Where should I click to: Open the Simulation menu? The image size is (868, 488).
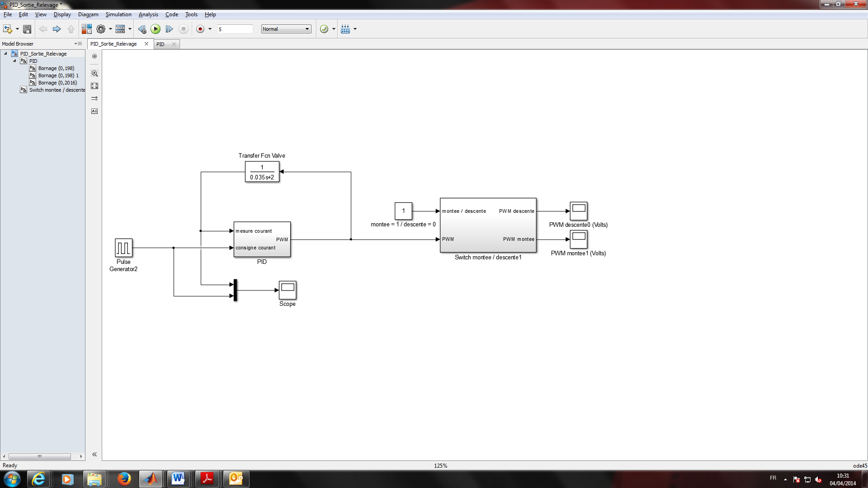point(118,14)
